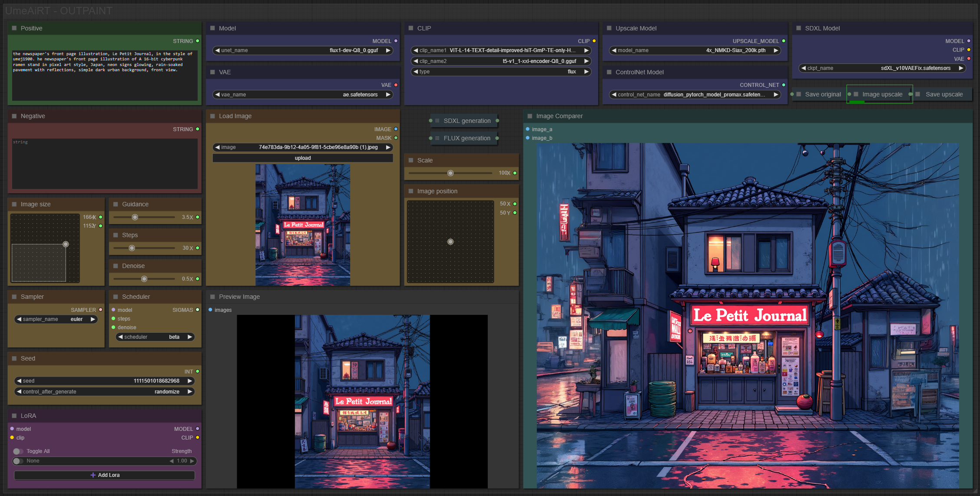Image resolution: width=980 pixels, height=496 pixels.
Task: Toggle the None LoRA entry switch
Action: click(18, 461)
